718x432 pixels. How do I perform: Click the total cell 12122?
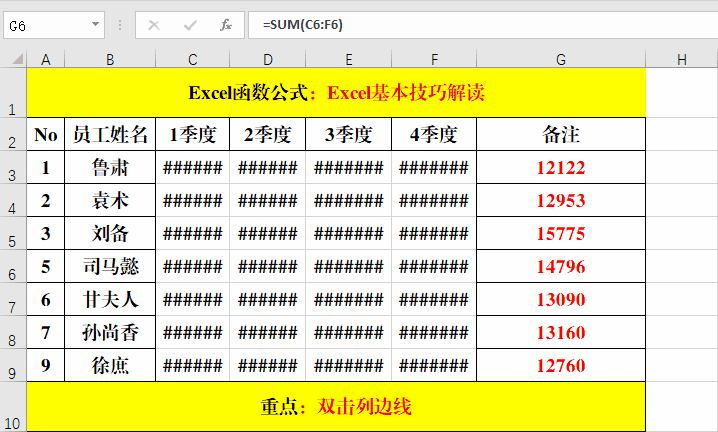[x=561, y=167]
